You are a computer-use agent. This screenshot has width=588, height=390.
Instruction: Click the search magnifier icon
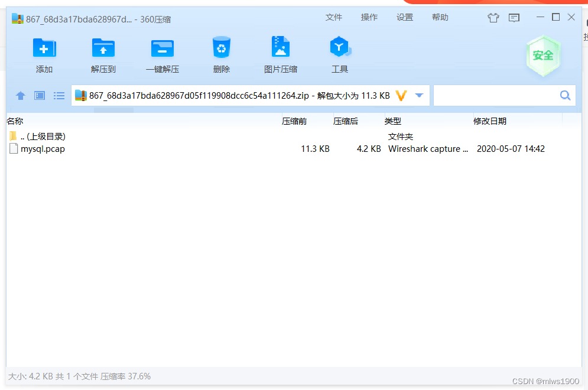click(565, 95)
